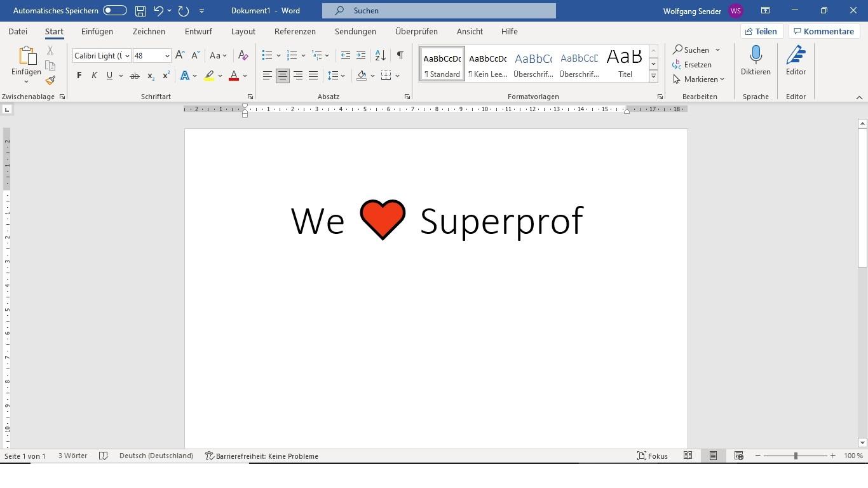Increase font size with enlarge icon
This screenshot has width=868, height=488.
(180, 55)
